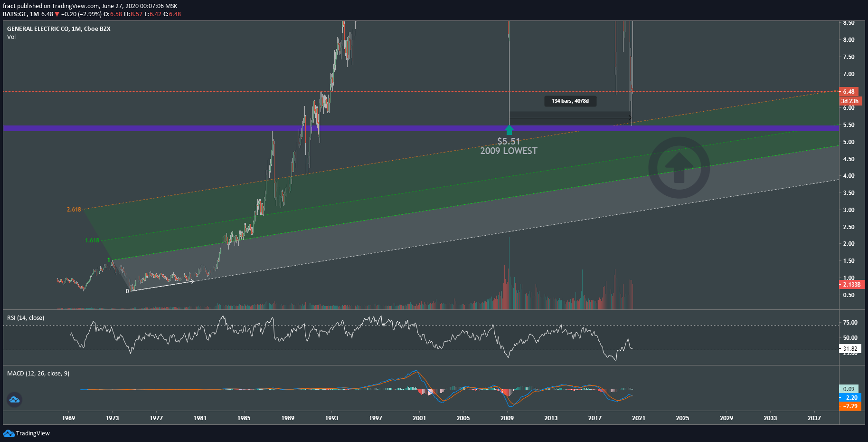Click the teal up arrow above $5.51 label

[x=509, y=130]
